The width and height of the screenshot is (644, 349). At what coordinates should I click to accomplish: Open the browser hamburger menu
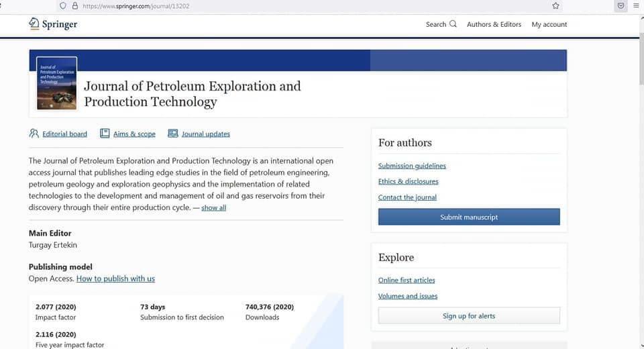(636, 6)
